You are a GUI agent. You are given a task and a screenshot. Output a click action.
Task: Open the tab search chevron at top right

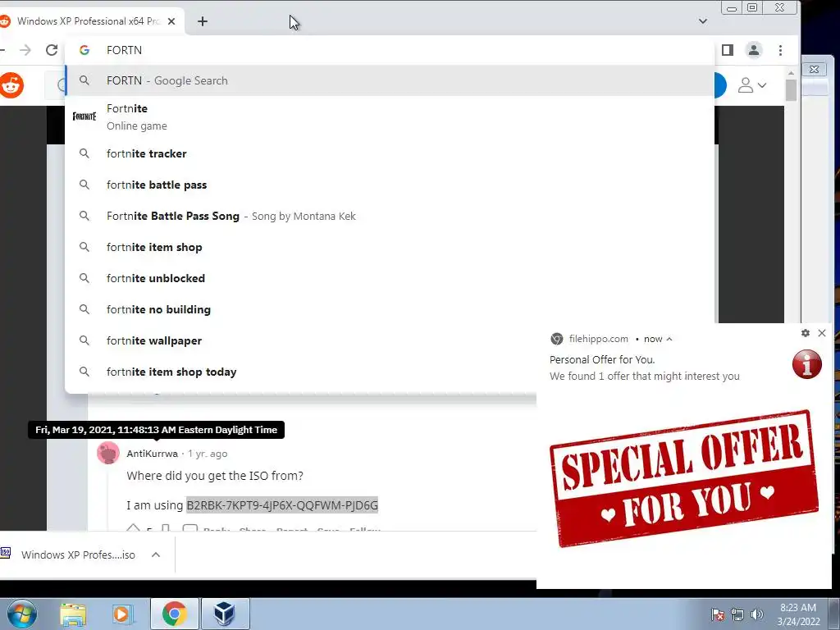[x=703, y=21]
